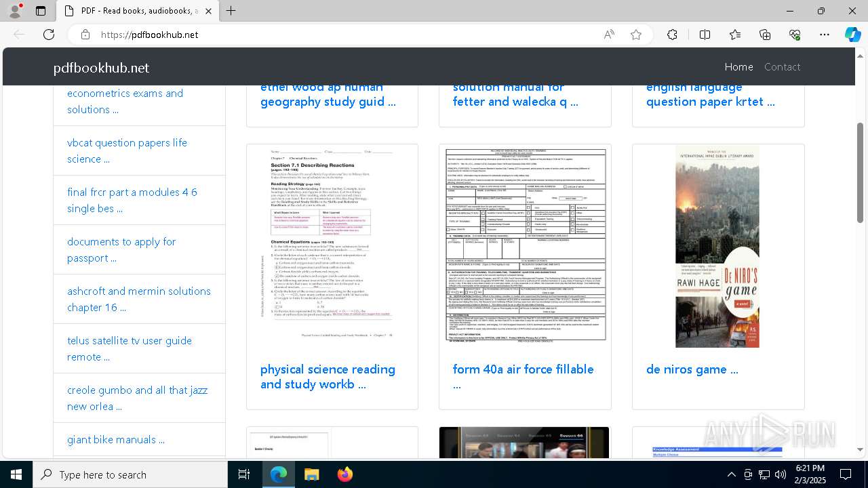Open solution manual for fetter and walecka title
This screenshot has width=868, height=488.
click(515, 94)
